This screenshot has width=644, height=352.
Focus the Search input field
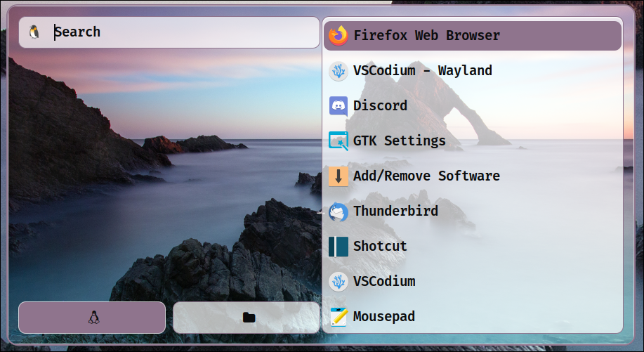169,32
